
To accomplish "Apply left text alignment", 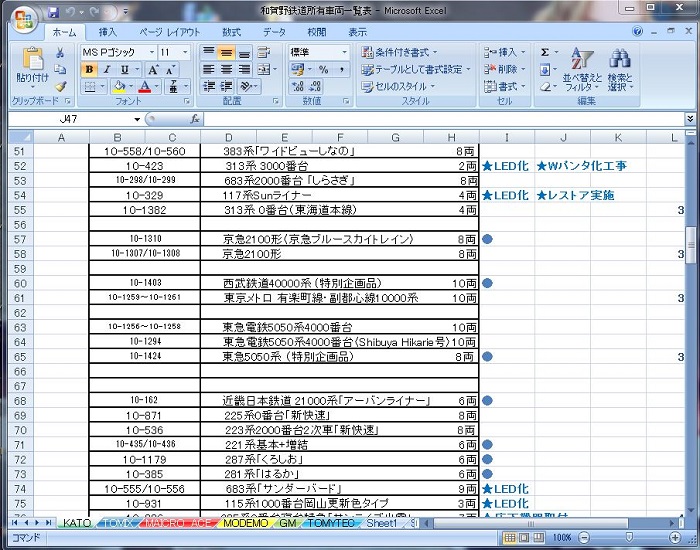I will pyautogui.click(x=208, y=70).
